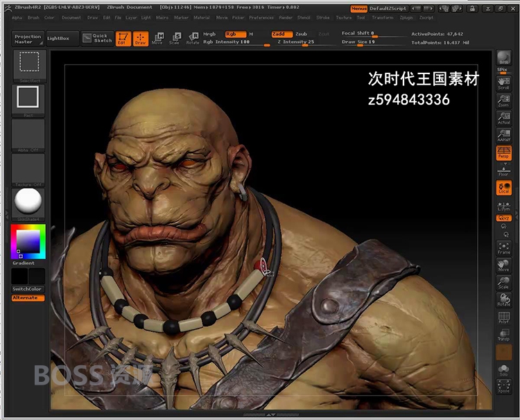Toggle Solo mode
520x420 pixels.
[504, 369]
